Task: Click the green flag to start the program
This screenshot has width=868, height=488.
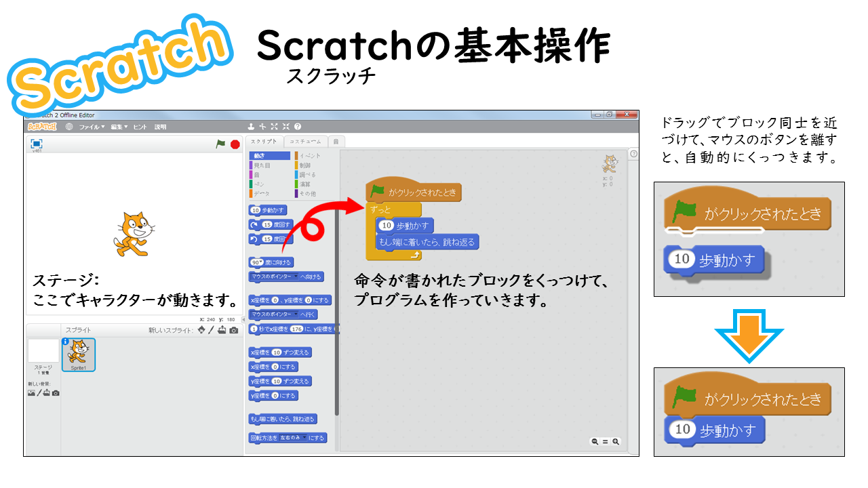Action: 220,144
